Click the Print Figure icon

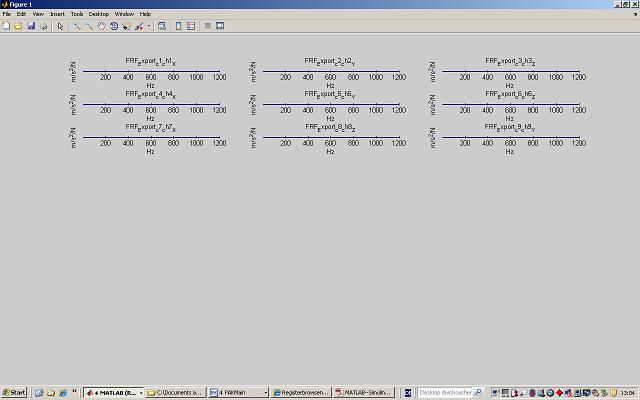pyautogui.click(x=43, y=25)
